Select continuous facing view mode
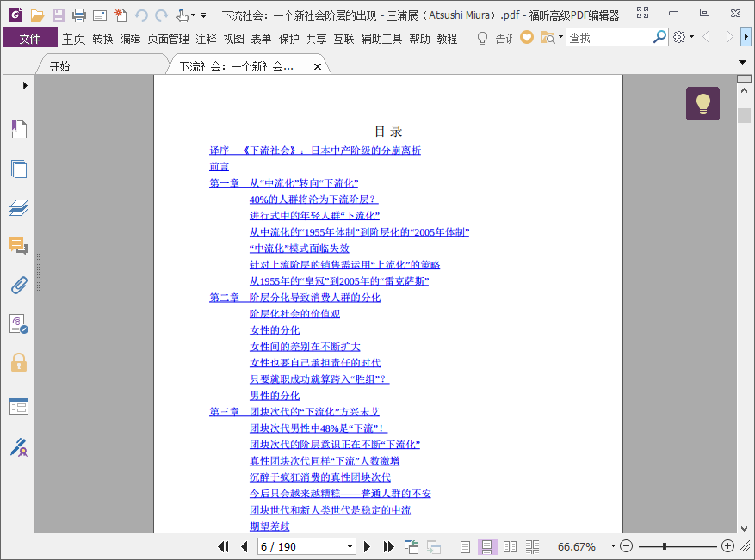The image size is (755, 560). click(532, 546)
